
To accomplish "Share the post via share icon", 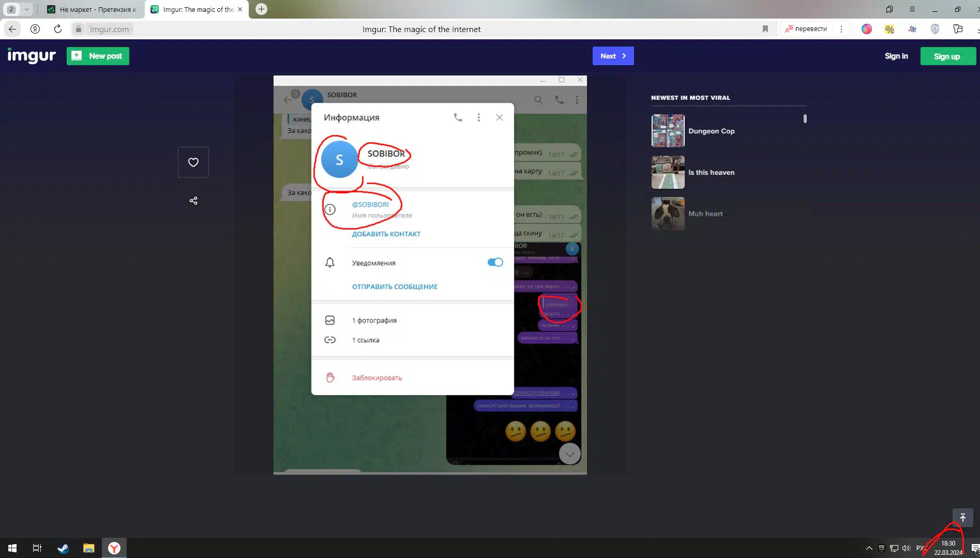I will 193,201.
